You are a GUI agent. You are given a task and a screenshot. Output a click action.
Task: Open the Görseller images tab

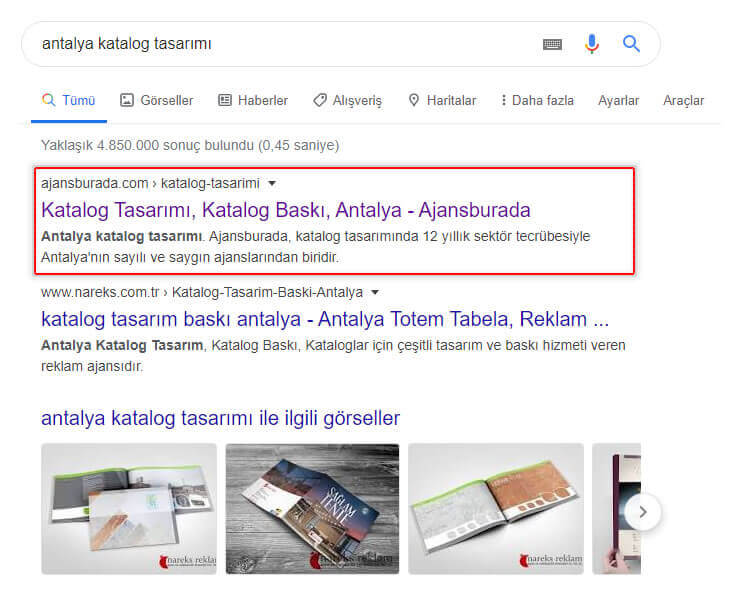[157, 100]
